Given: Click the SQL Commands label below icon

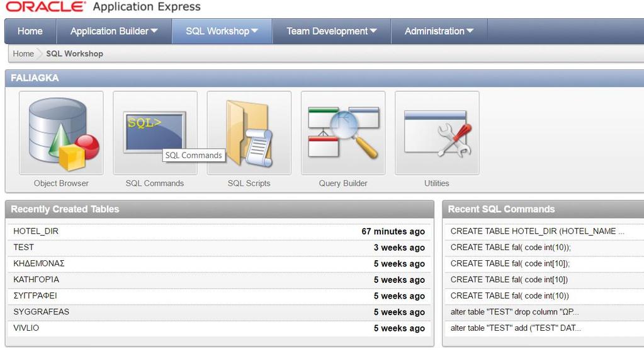Looking at the screenshot, I should tap(155, 183).
